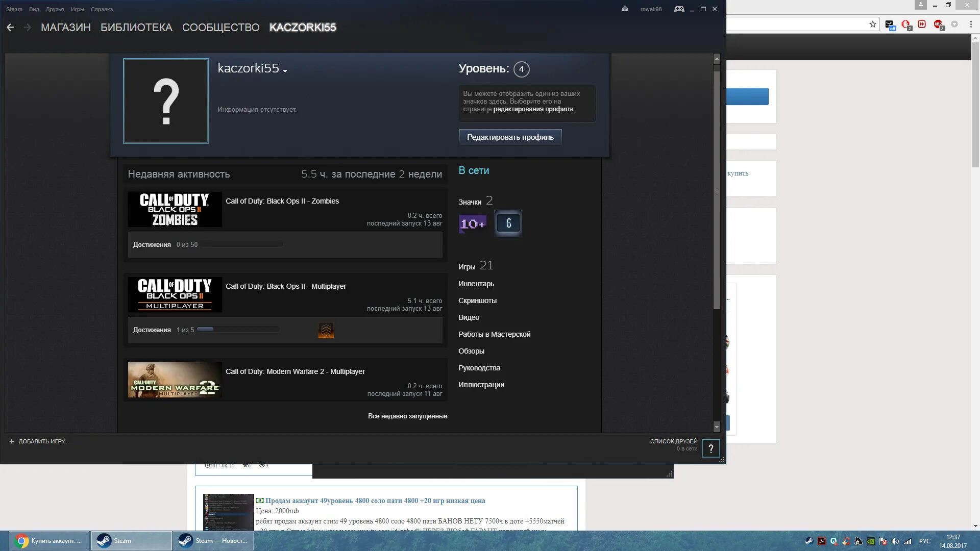Click the extension icon with 'off' label
The height and width of the screenshot is (551, 980).
(x=890, y=24)
